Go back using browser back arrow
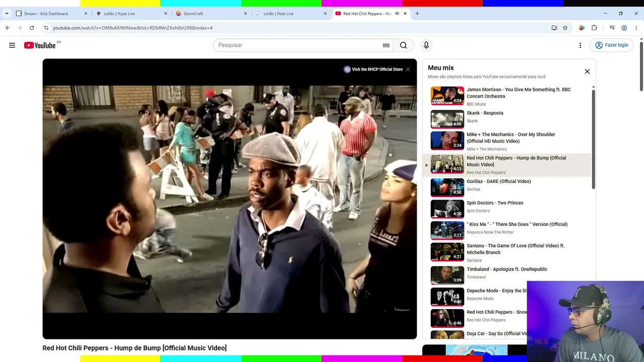The image size is (644, 362). pyautogui.click(x=8, y=28)
